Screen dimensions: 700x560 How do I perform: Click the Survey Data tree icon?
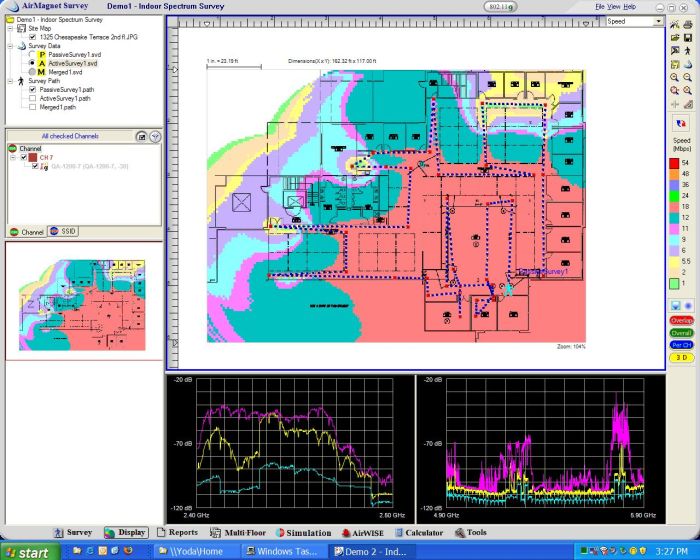(x=21, y=46)
